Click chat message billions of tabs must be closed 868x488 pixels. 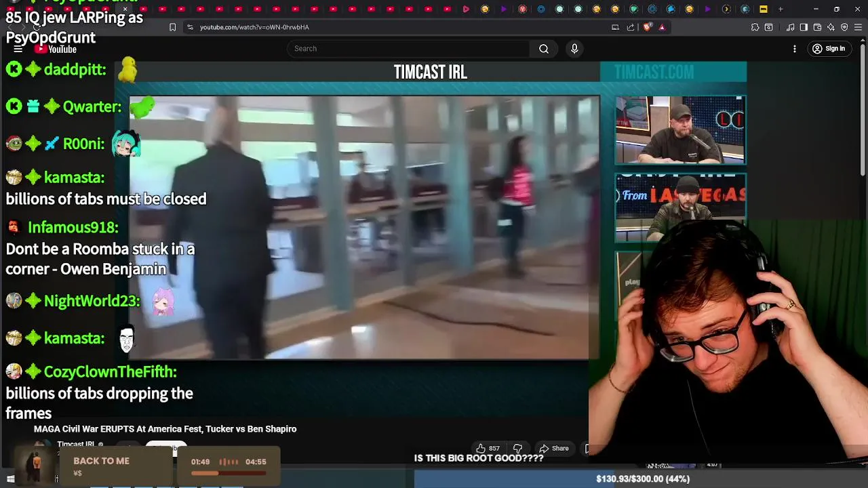coord(106,199)
